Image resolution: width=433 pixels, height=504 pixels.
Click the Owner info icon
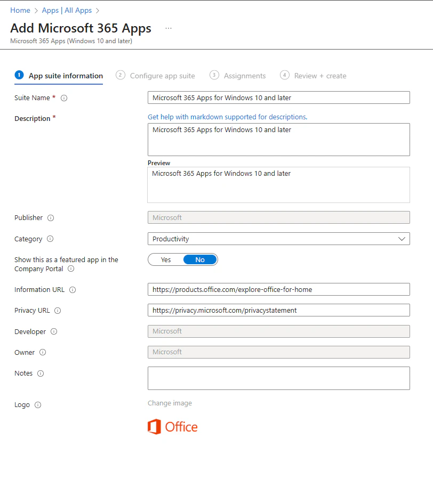[x=43, y=352]
